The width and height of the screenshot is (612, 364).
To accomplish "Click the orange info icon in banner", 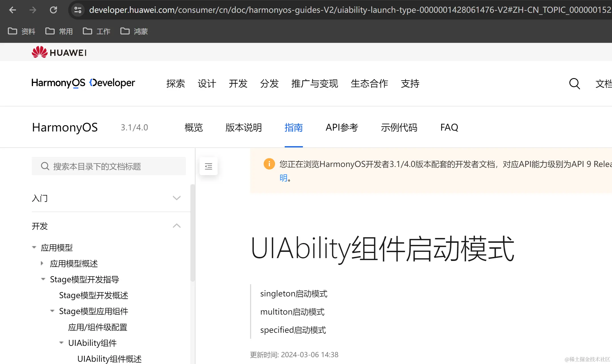I will tap(269, 164).
